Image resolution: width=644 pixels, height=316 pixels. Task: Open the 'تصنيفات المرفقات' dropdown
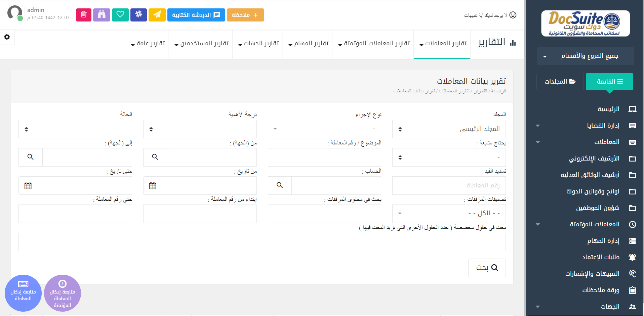pyautogui.click(x=449, y=214)
